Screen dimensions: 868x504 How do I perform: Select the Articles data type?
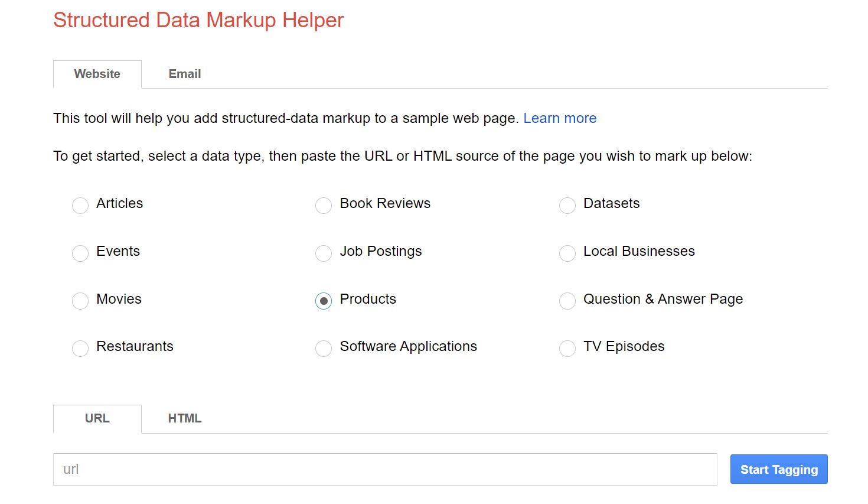tap(80, 205)
